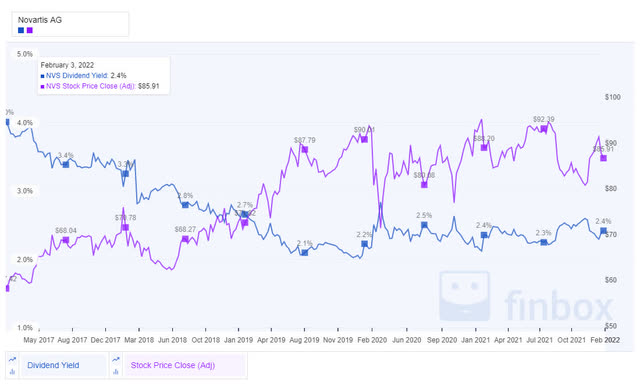Image resolution: width=640 pixels, height=385 pixels.
Task: Click the purple Novartis AG legend square
Action: pos(30,30)
